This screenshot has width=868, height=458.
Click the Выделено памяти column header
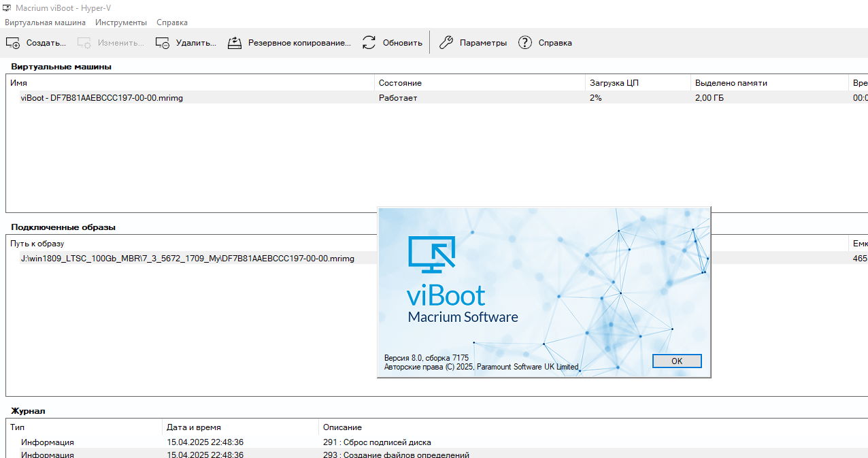click(769, 83)
